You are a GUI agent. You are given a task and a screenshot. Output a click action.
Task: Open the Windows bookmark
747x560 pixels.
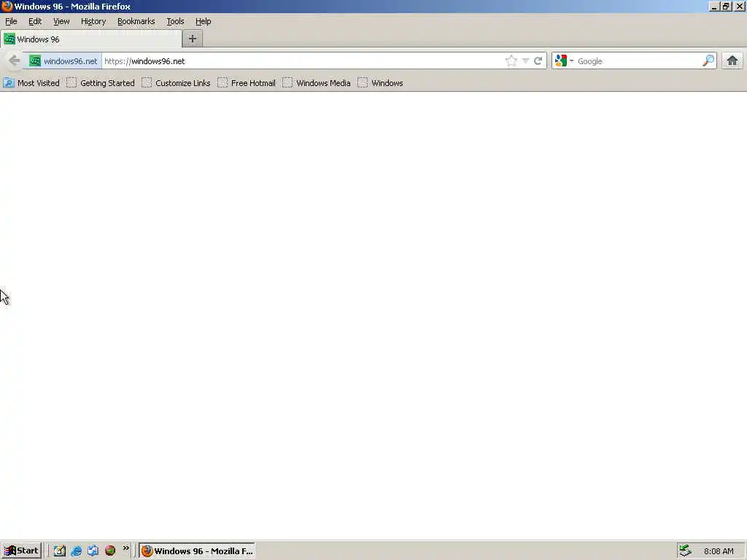tap(380, 83)
